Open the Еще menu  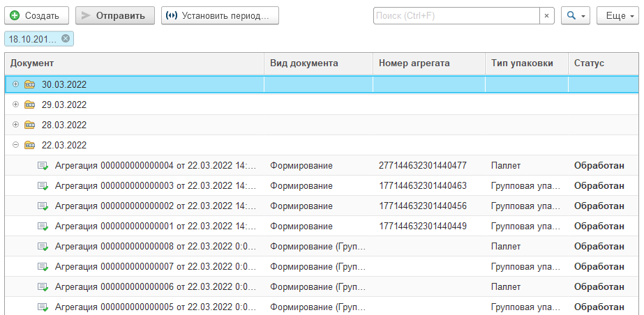click(x=616, y=15)
